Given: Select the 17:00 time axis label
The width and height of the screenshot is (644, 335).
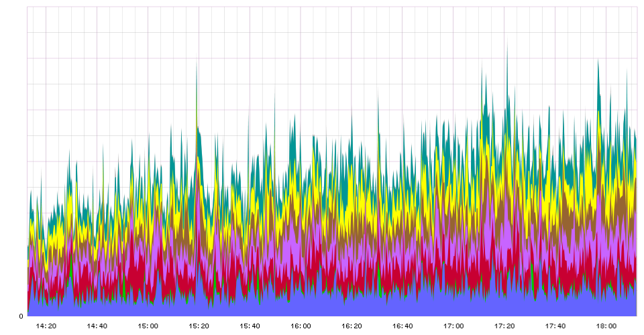Looking at the screenshot, I should coord(453,326).
